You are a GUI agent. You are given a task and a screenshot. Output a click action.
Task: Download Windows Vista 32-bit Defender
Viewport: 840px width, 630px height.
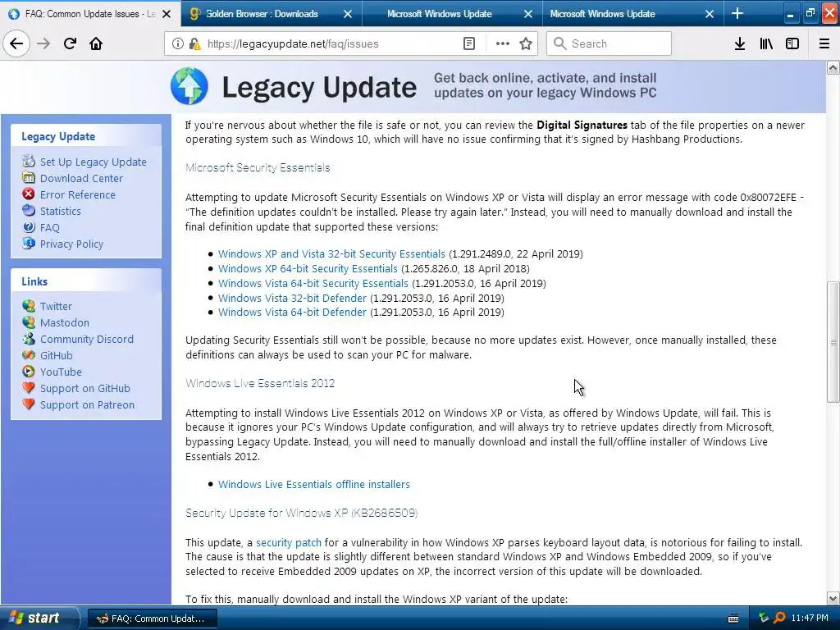pyautogui.click(x=292, y=298)
